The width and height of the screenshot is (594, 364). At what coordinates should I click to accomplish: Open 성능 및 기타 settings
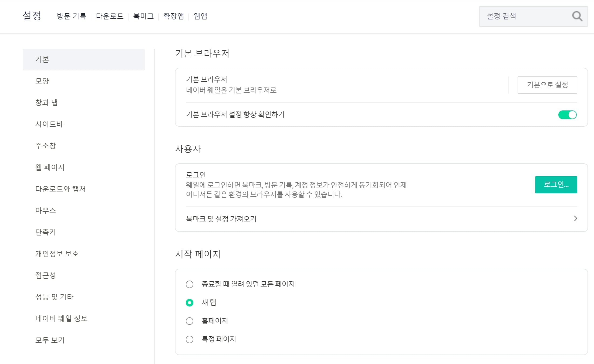click(55, 297)
